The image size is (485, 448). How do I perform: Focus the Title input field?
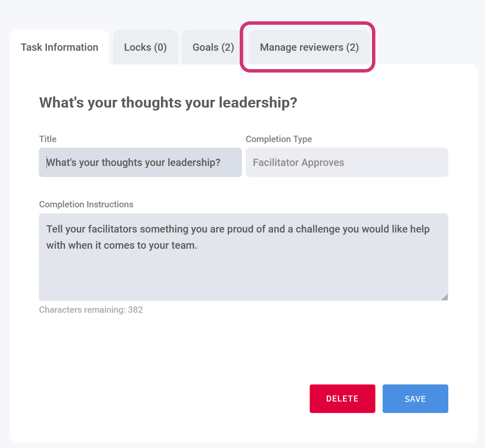140,163
